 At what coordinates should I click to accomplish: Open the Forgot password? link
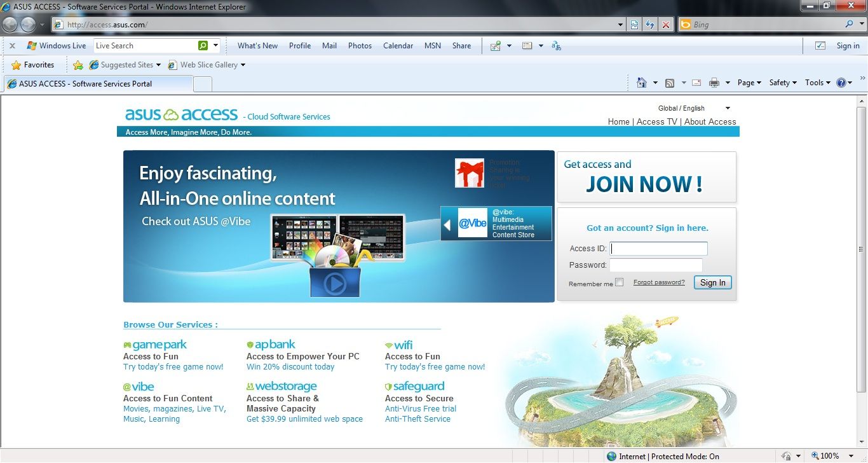coord(659,282)
